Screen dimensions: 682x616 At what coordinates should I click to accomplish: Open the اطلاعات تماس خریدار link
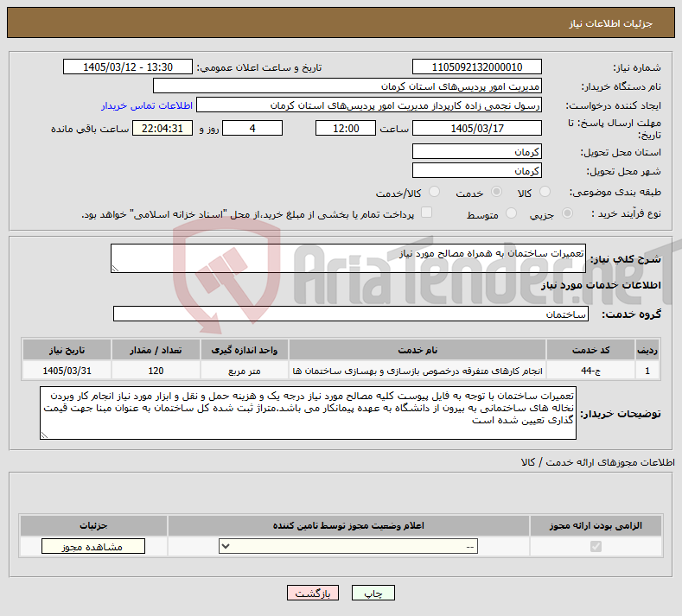(147, 105)
